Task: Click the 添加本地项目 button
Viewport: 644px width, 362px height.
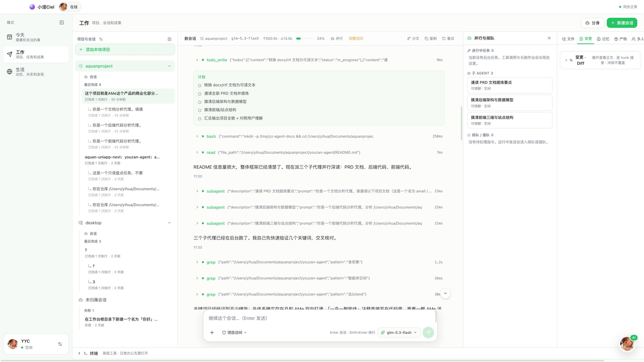Action: click(125, 49)
